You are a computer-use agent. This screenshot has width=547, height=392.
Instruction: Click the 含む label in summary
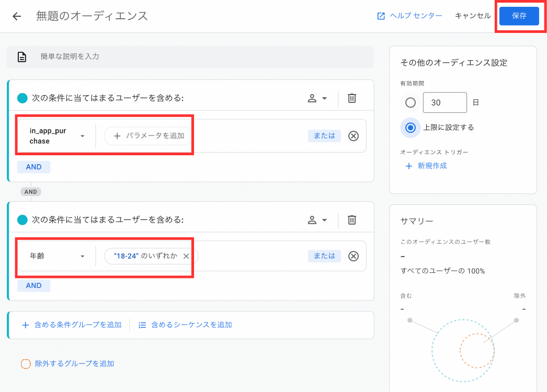[406, 296]
